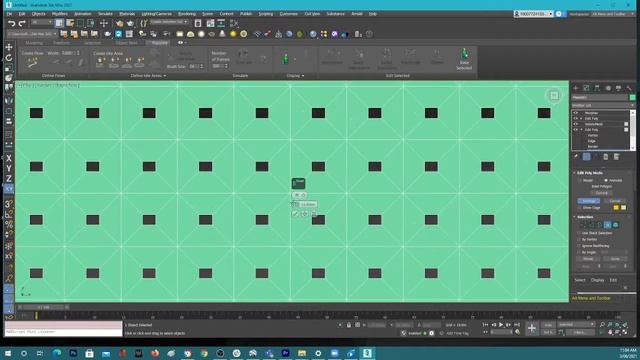Click the Go to End playback button
The width and height of the screenshot is (640, 360).
pos(516,325)
